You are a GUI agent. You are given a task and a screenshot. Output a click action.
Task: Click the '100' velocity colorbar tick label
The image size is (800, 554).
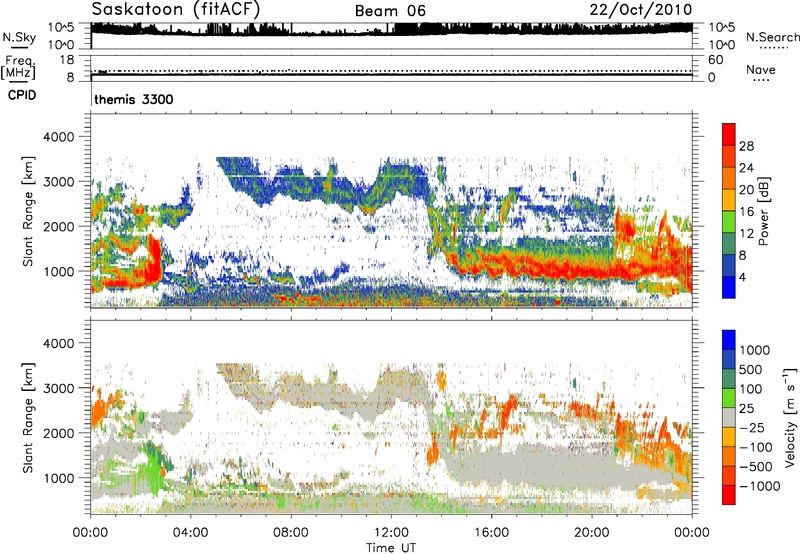(751, 389)
